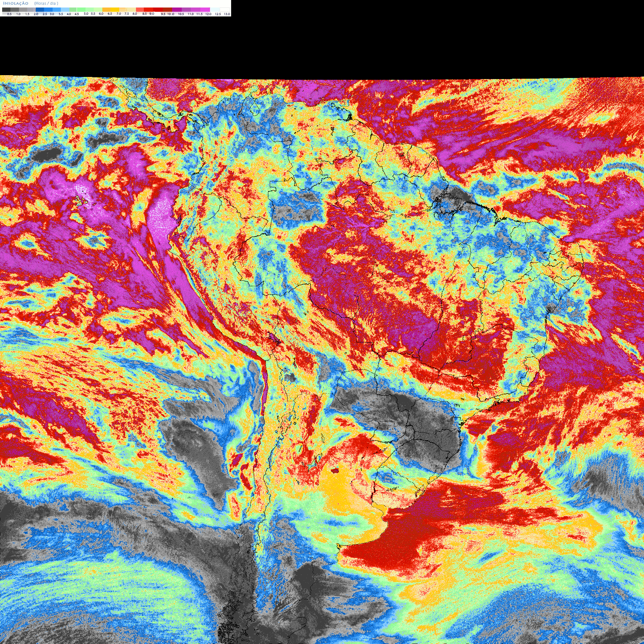Pick the orange swatch for 6.5 hours
This screenshot has width=644, height=644.
pyautogui.click(x=106, y=10)
